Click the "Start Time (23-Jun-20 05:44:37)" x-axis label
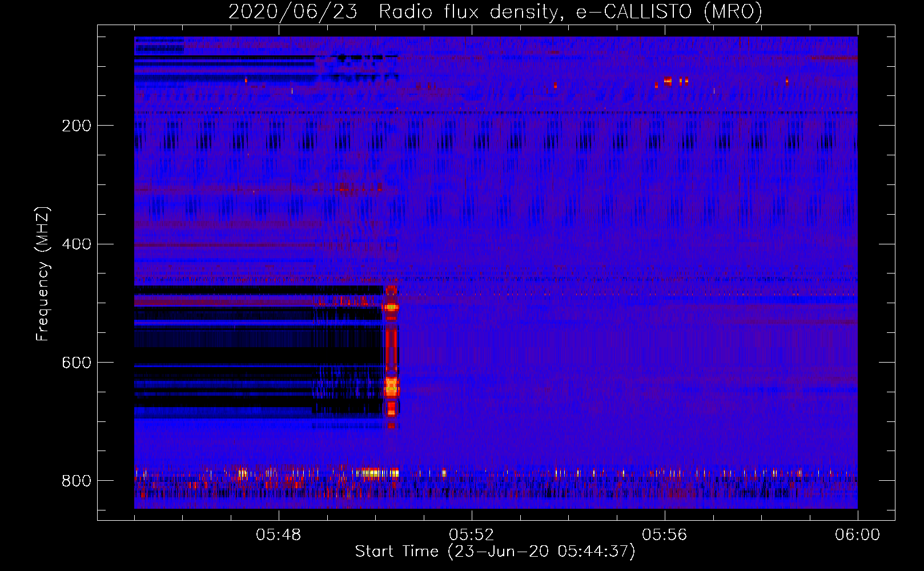The image size is (924, 571). coord(495,552)
